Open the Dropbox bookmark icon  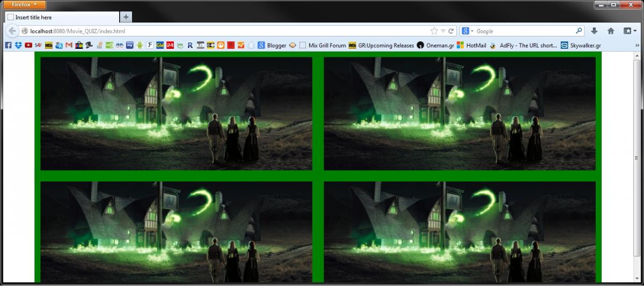[18, 46]
